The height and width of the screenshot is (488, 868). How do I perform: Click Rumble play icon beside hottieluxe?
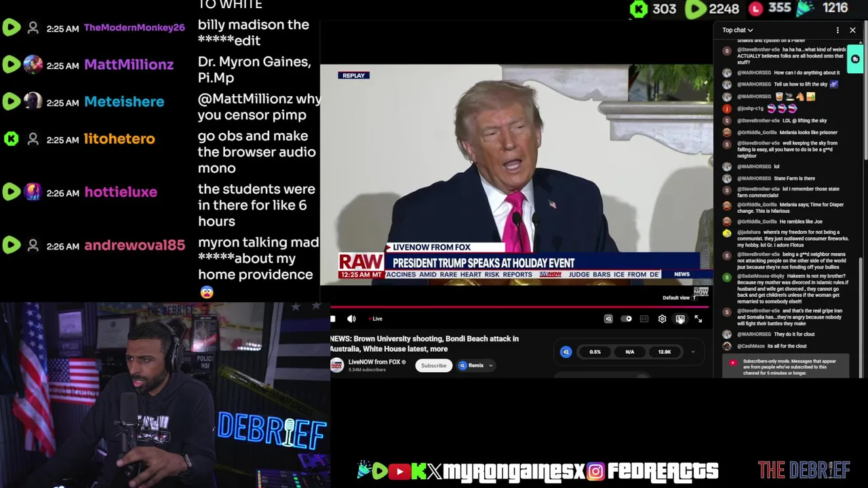[11, 192]
